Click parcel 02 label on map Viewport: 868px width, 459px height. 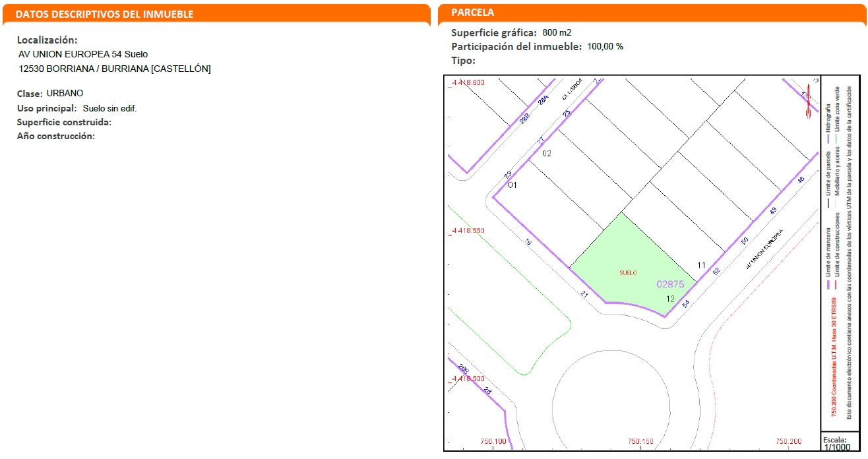click(x=546, y=154)
